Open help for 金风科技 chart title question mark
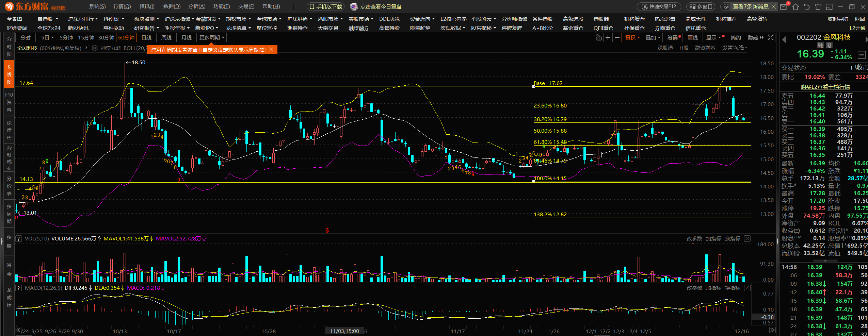The width and height of the screenshot is (868, 336). click(86, 48)
